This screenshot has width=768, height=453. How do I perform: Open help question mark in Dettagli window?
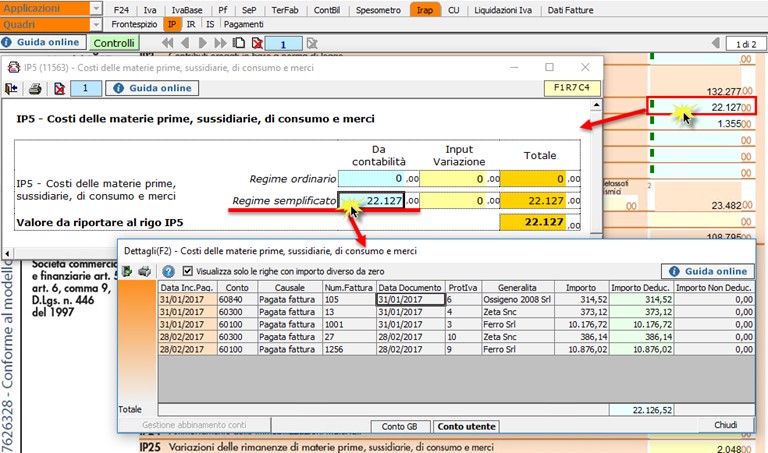point(168,271)
